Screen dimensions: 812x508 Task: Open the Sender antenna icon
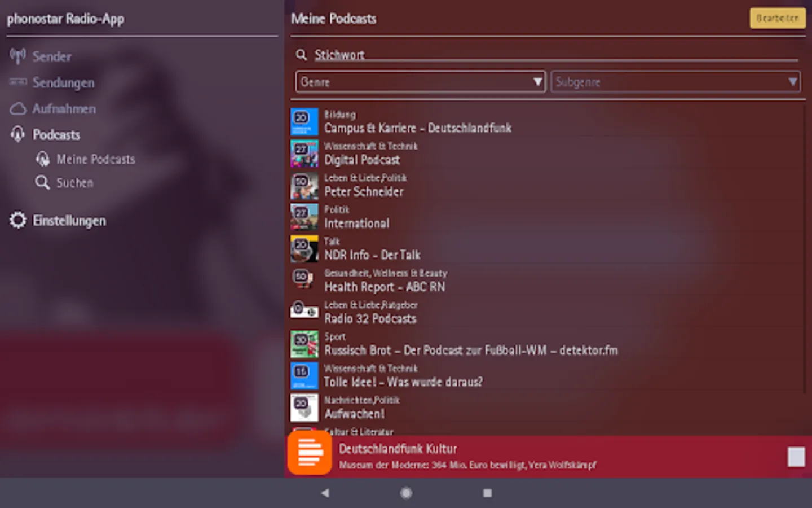click(17, 56)
